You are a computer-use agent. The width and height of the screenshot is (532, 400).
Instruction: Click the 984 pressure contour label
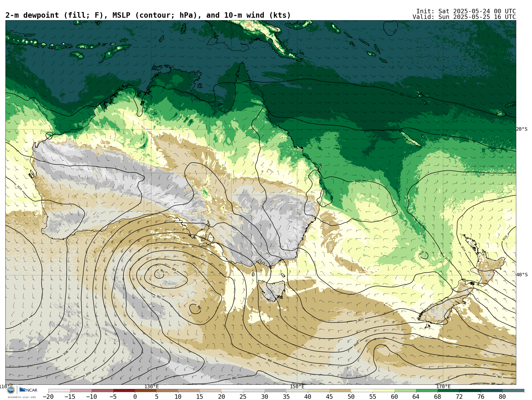pyautogui.click(x=162, y=271)
